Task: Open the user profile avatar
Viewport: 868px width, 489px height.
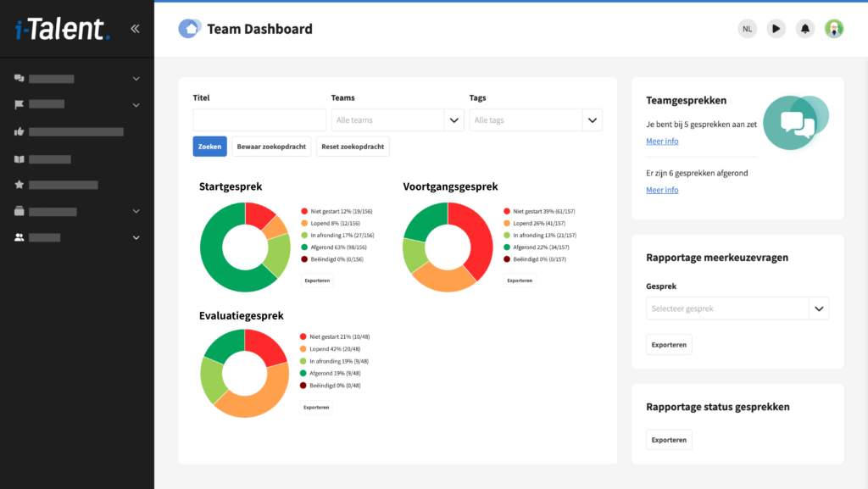Action: (x=834, y=29)
